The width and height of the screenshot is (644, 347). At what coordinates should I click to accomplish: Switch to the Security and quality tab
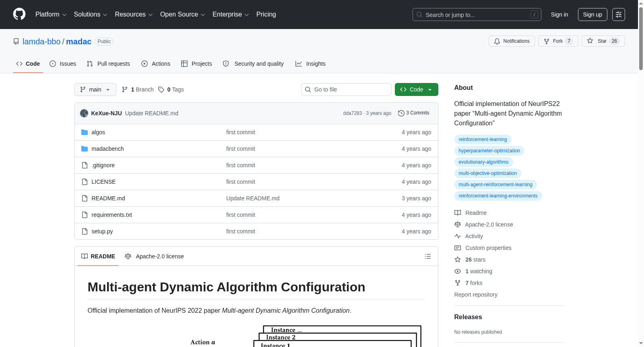click(x=253, y=64)
